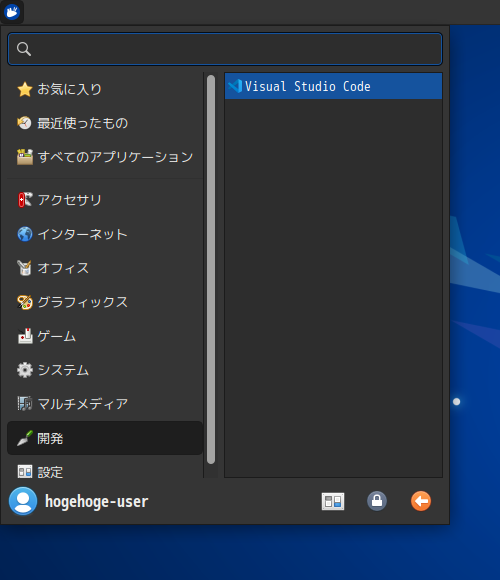Image resolution: width=500 pixels, height=580 pixels.
Task: Select the マルチメディア category
Action: pyautogui.click(x=105, y=404)
